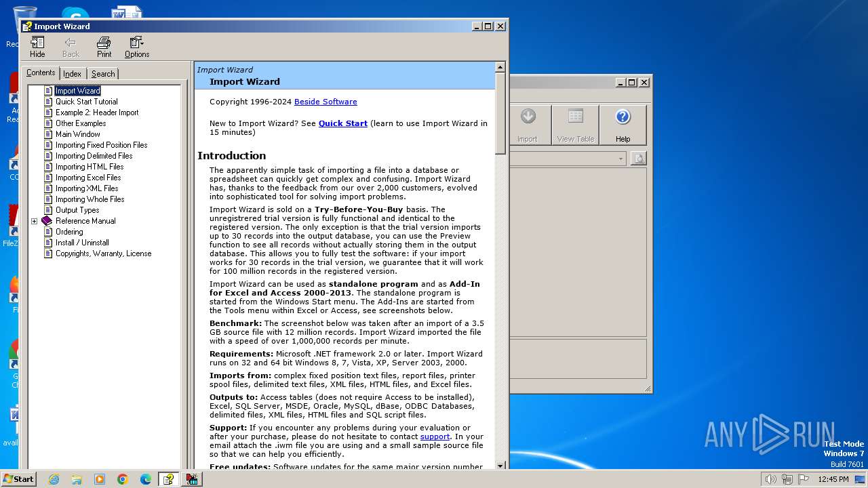868x488 pixels.
Task: Switch to the Index tab
Action: [73, 74]
